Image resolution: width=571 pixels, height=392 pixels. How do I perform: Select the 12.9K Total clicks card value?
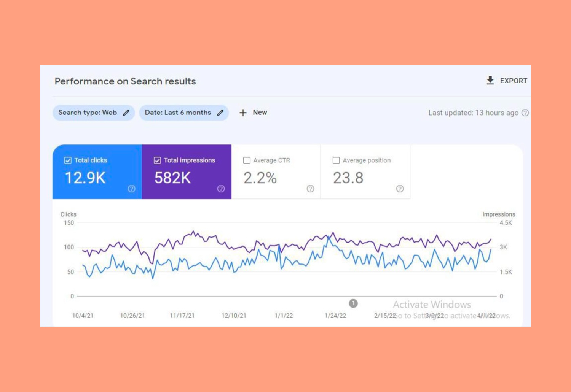point(85,178)
